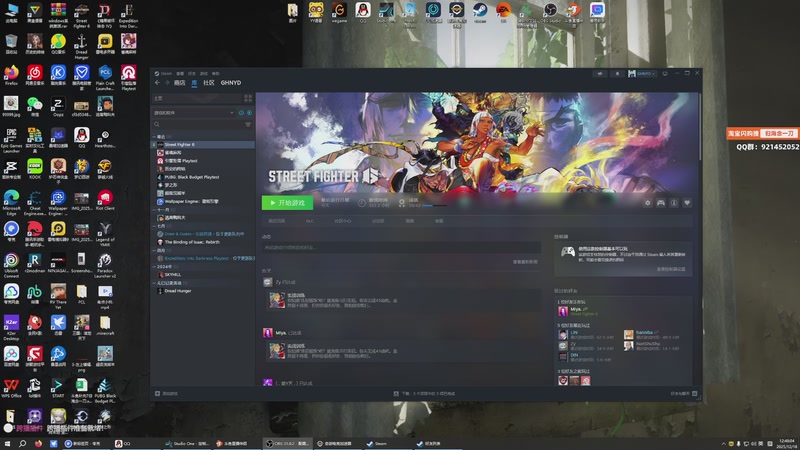Toggle library grid view icon
Viewport: 800px width, 450px height.
click(x=248, y=98)
